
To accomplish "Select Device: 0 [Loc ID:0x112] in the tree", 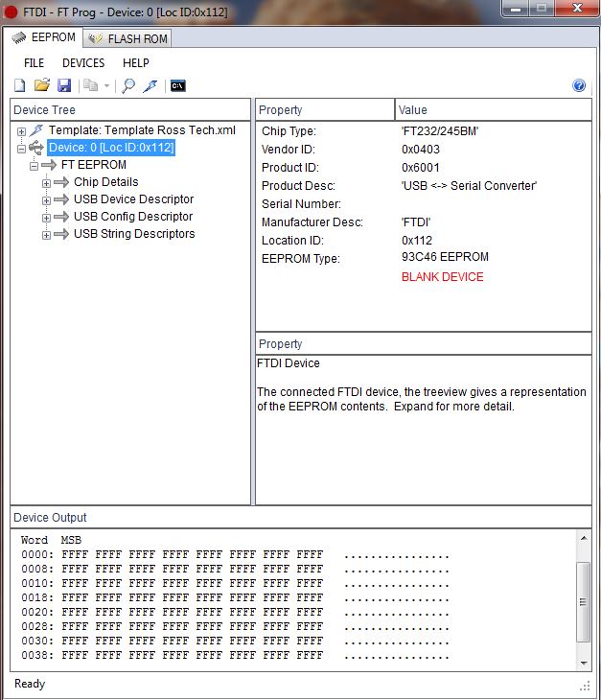I will (x=111, y=148).
